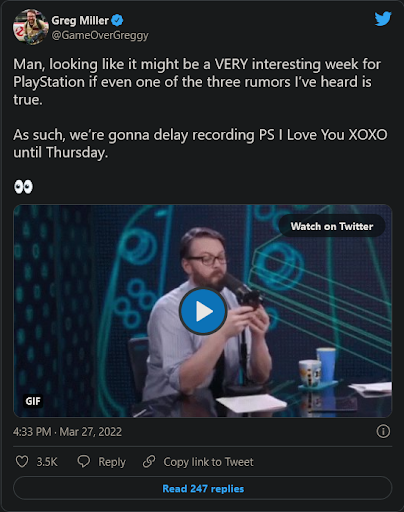Click the chain link icon

[149, 462]
